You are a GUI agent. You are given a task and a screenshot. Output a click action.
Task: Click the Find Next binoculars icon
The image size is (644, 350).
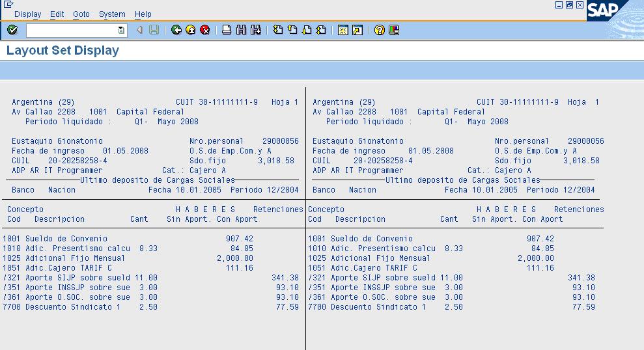[256, 30]
